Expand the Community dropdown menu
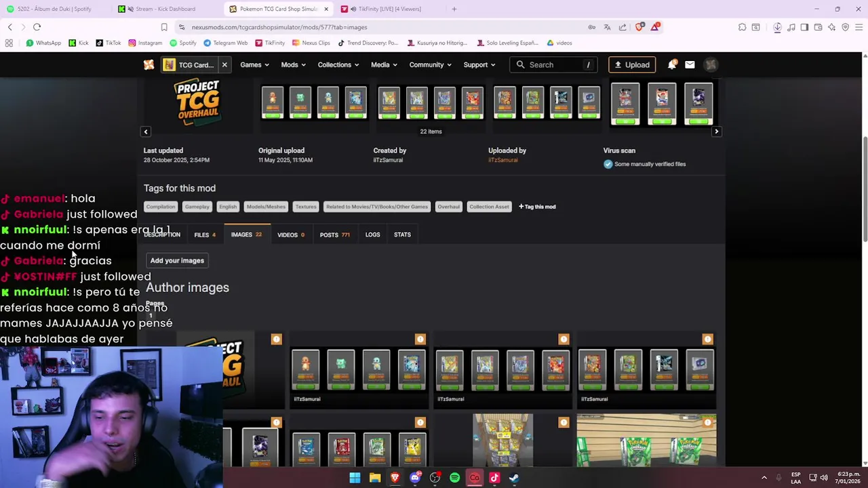The image size is (868, 488). pos(430,64)
